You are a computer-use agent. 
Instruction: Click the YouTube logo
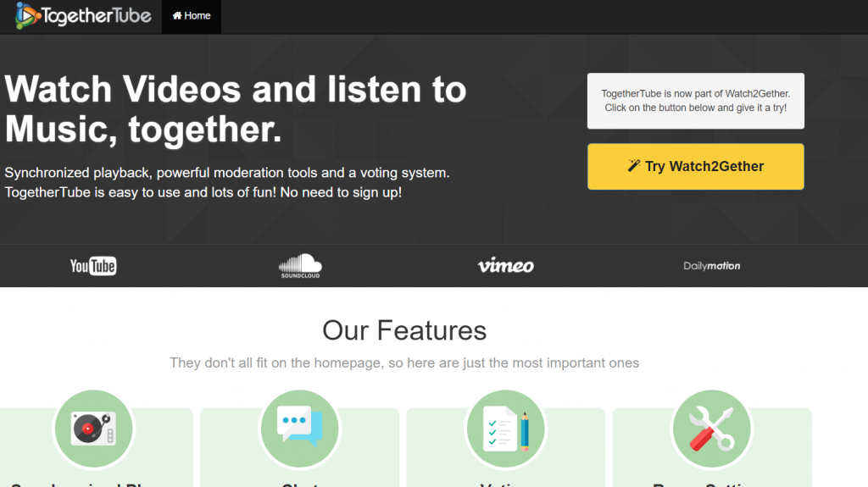93,266
